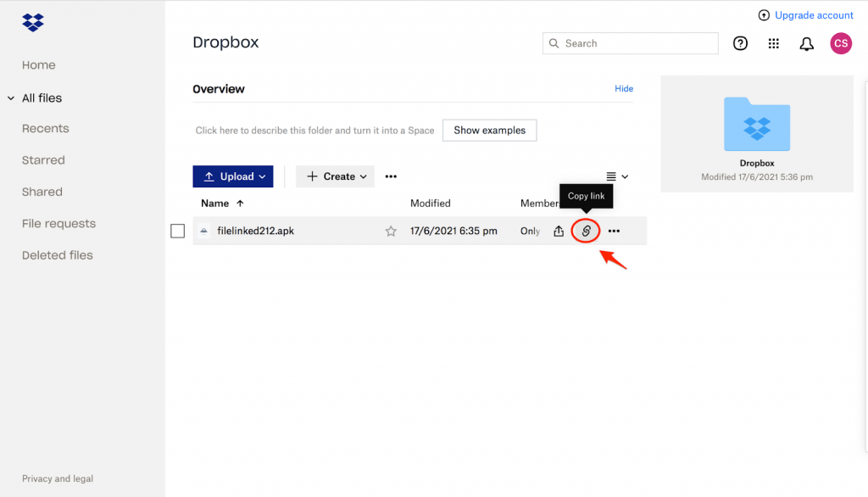The height and width of the screenshot is (497, 868).
Task: Open more options for filelinked212.apk row
Action: [614, 231]
